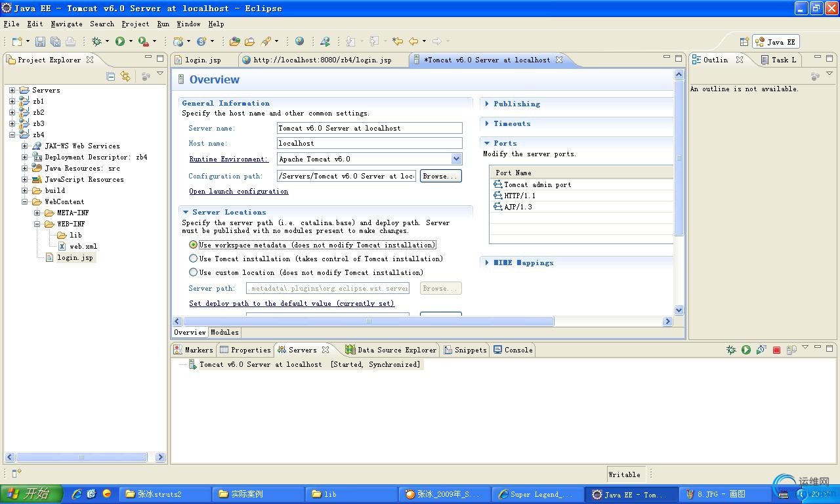Open the Project menu
The image size is (840, 504).
135,24
